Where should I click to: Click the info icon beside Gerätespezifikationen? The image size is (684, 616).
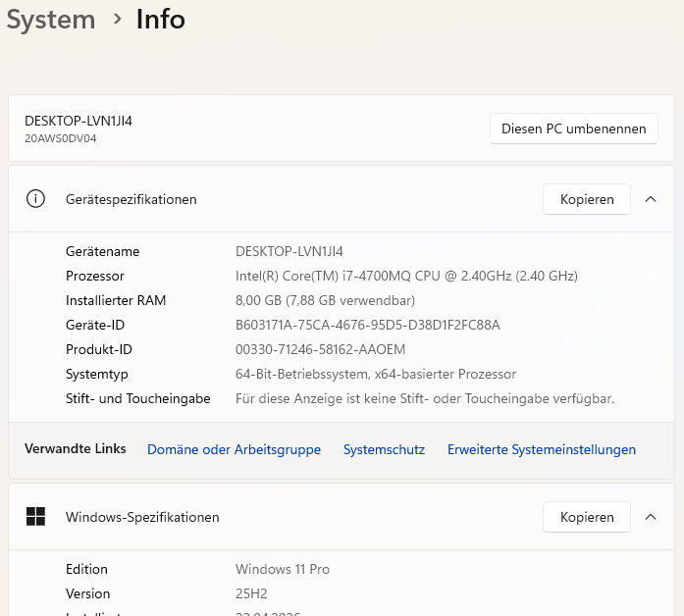click(35, 199)
